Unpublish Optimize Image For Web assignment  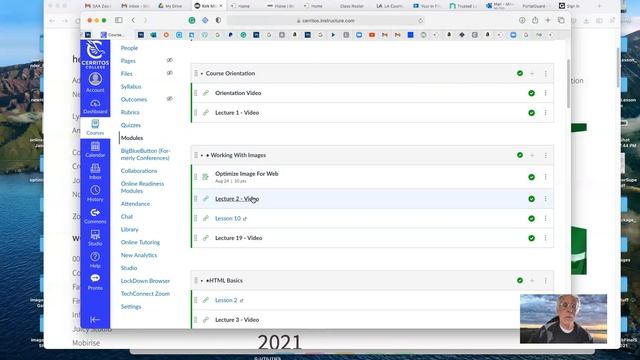pyautogui.click(x=531, y=177)
